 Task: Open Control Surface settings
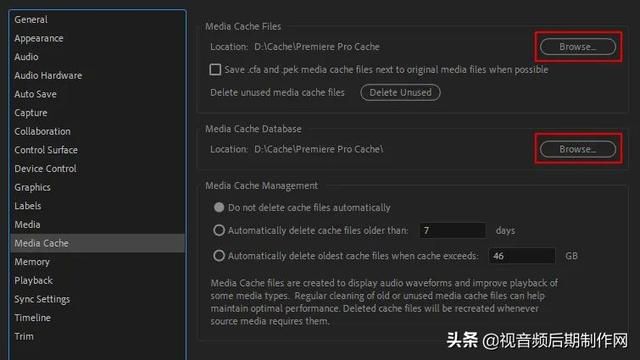[46, 150]
